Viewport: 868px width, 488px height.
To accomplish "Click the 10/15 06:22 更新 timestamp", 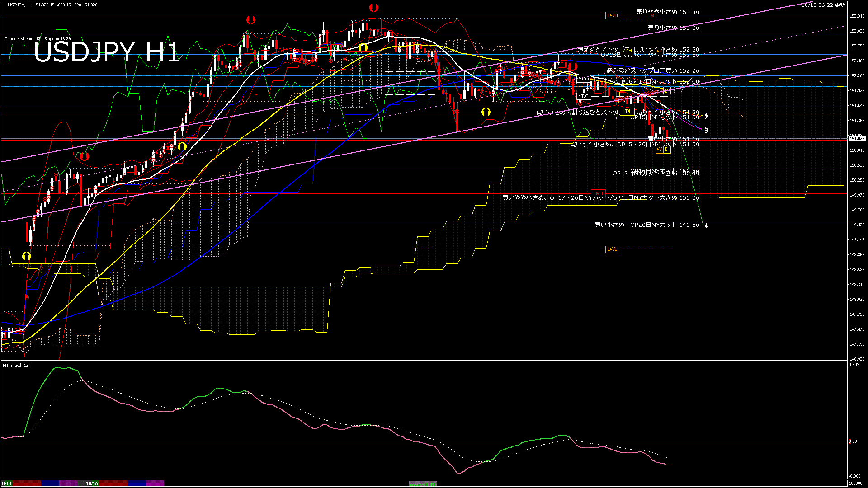I will tap(823, 5).
